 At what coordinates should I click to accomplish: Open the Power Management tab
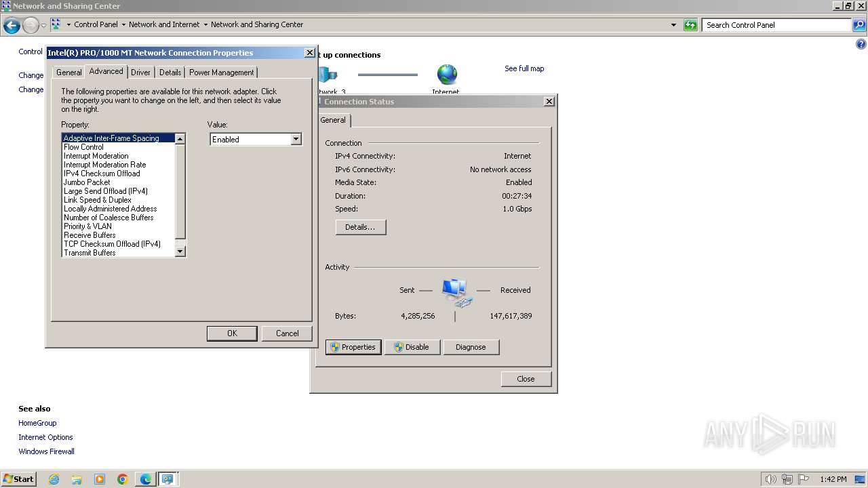222,73
